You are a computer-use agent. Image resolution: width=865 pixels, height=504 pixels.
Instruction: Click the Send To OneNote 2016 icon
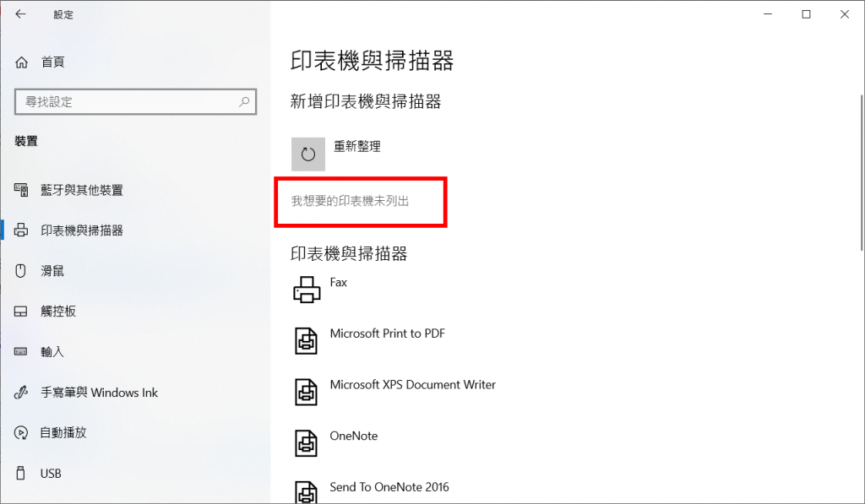coord(306,490)
